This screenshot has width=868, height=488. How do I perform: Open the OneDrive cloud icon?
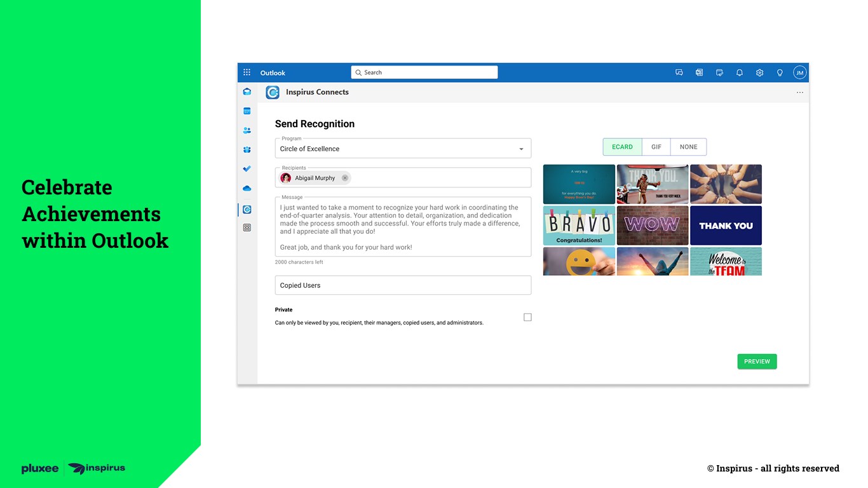tap(247, 188)
